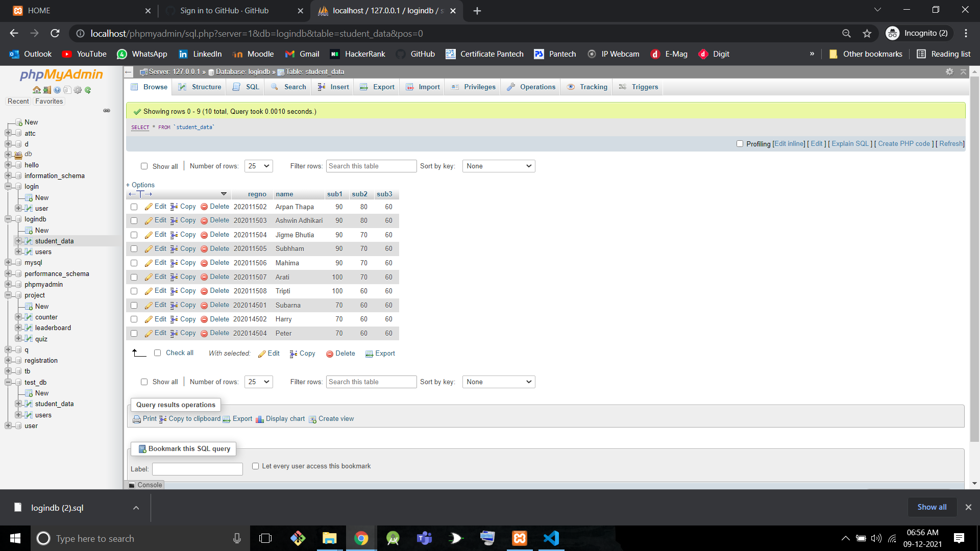Click the navigation panel settings gear icon
The height and width of the screenshot is (551, 980).
click(78, 90)
